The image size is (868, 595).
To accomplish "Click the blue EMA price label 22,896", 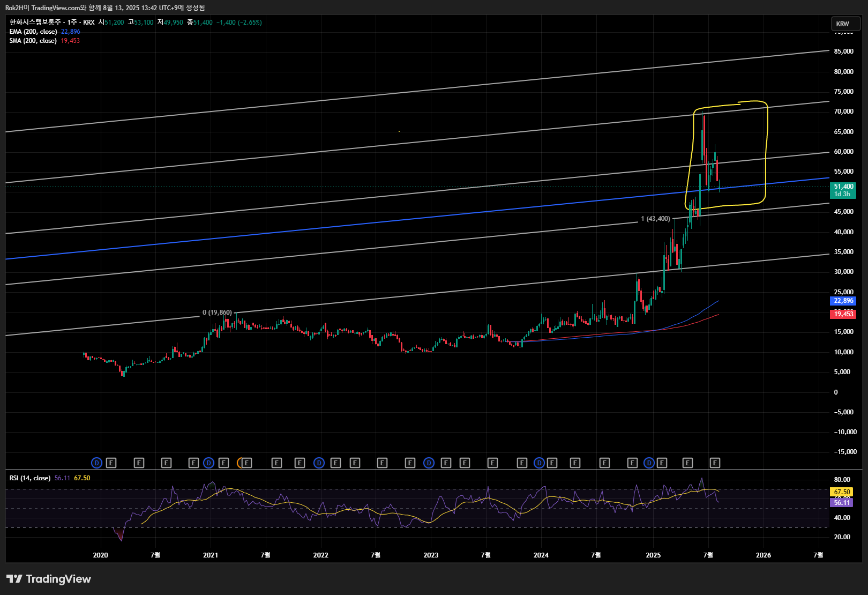I will 843,301.
